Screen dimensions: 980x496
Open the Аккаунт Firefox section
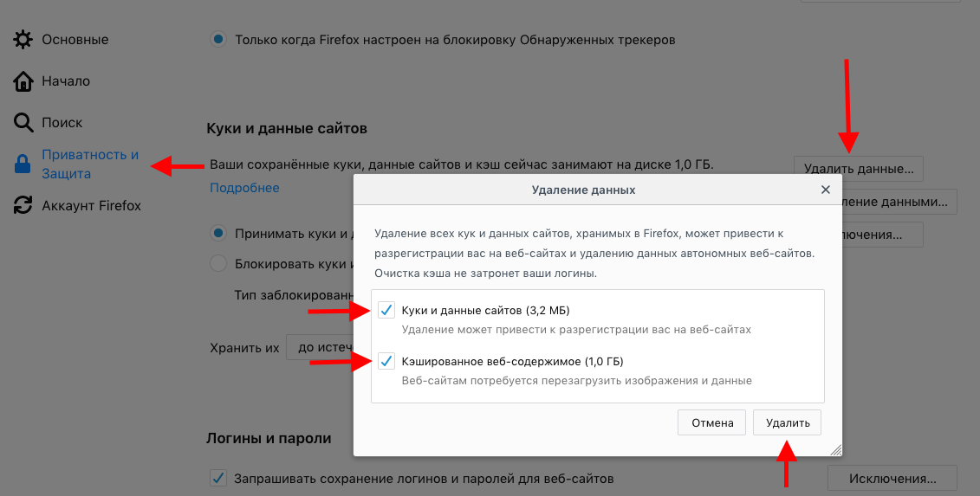[91, 205]
